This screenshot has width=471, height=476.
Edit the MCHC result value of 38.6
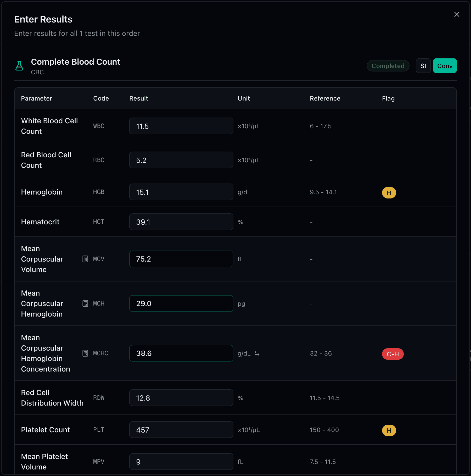click(181, 353)
